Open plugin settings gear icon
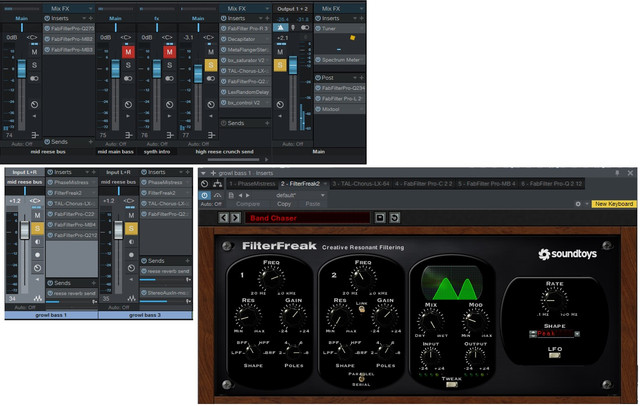640x406 pixels. click(x=578, y=204)
